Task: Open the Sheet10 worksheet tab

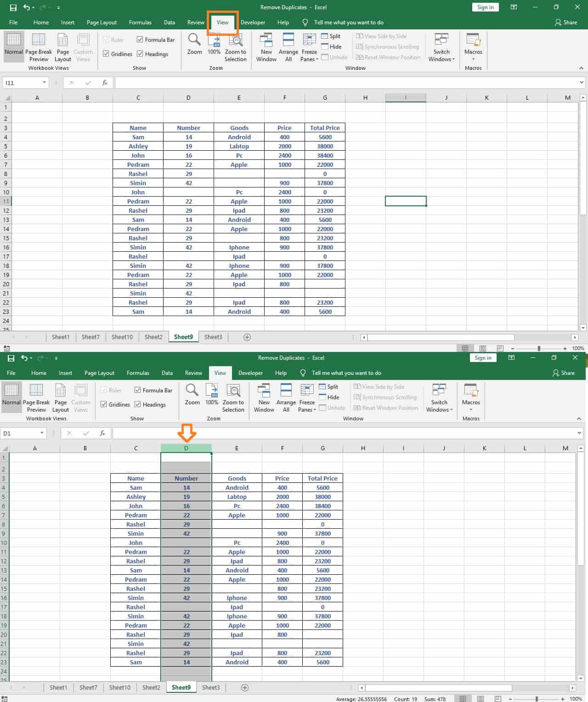Action: pyautogui.click(x=122, y=337)
